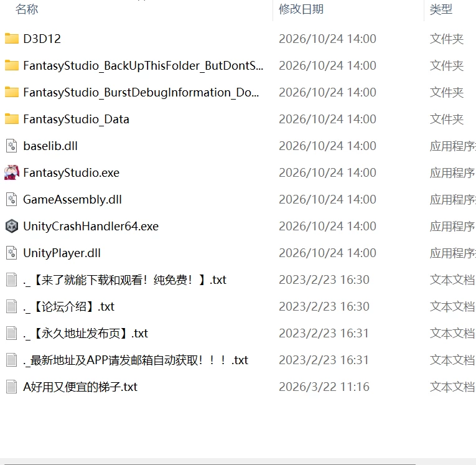Viewport: 476px width, 465px height.
Task: Select the A好用又便宜的梯子.txt file name
Action: 80,387
